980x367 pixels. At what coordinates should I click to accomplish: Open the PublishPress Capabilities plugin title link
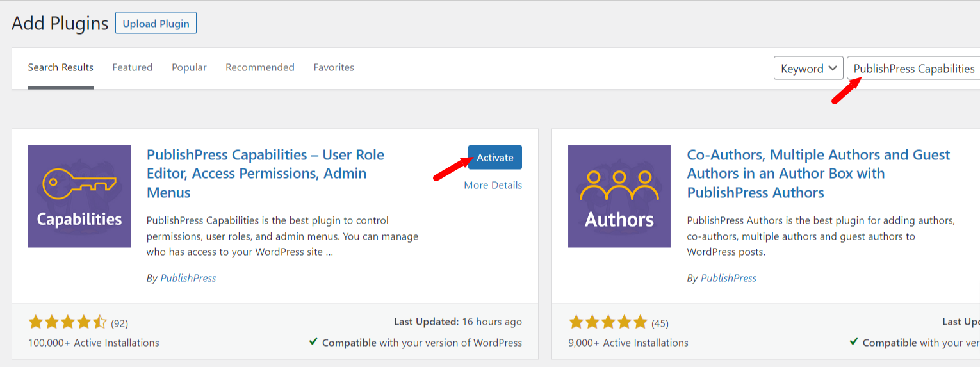tap(265, 174)
